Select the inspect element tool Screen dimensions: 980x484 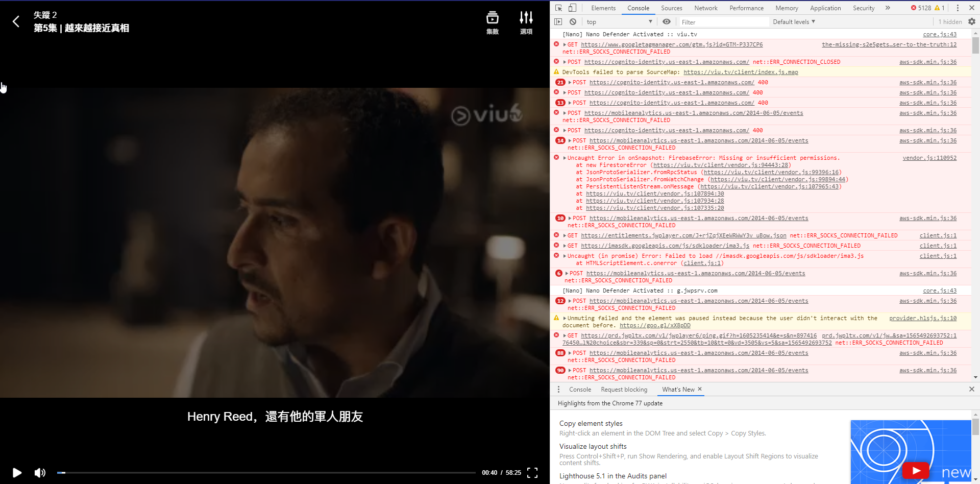[x=559, y=8]
